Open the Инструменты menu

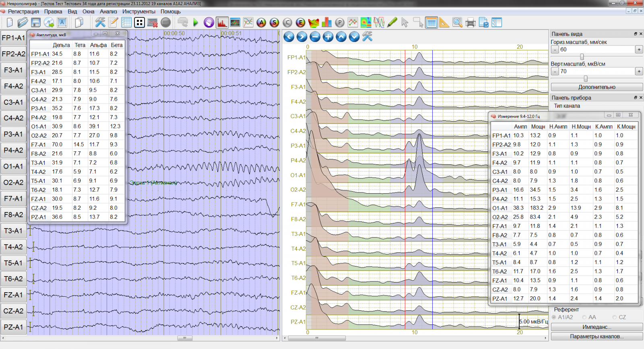pyautogui.click(x=138, y=12)
